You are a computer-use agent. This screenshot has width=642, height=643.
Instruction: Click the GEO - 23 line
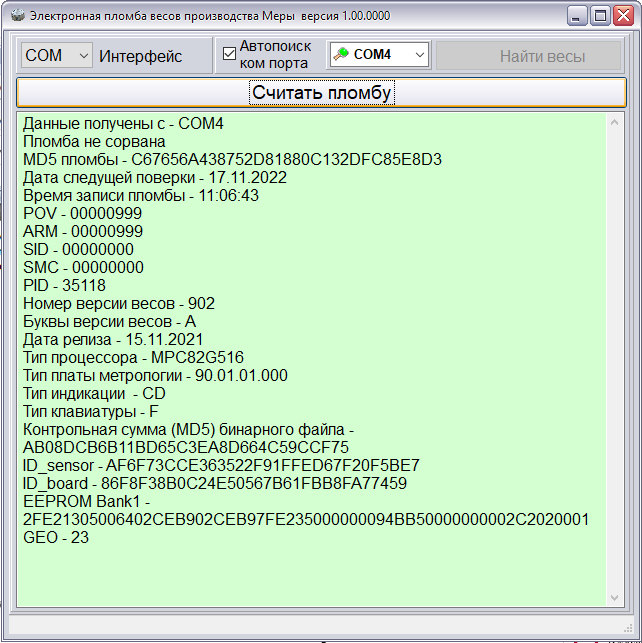[x=56, y=538]
